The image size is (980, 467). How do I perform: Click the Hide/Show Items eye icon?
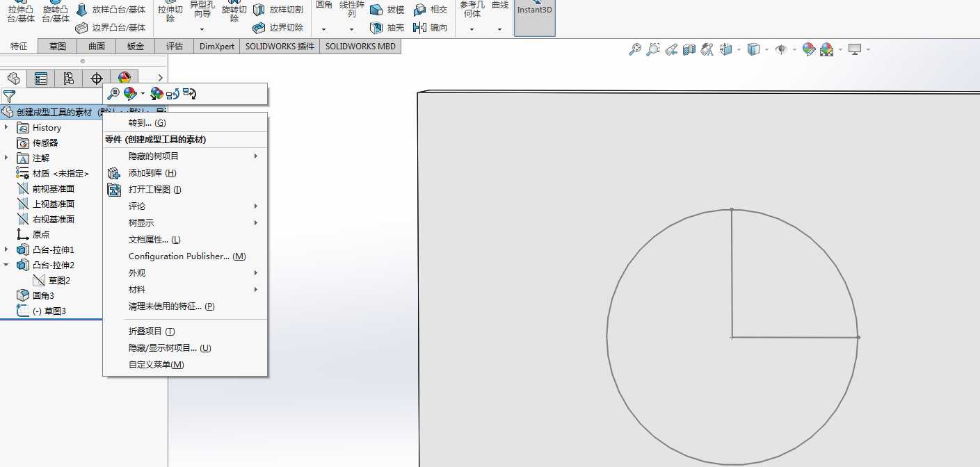point(780,49)
